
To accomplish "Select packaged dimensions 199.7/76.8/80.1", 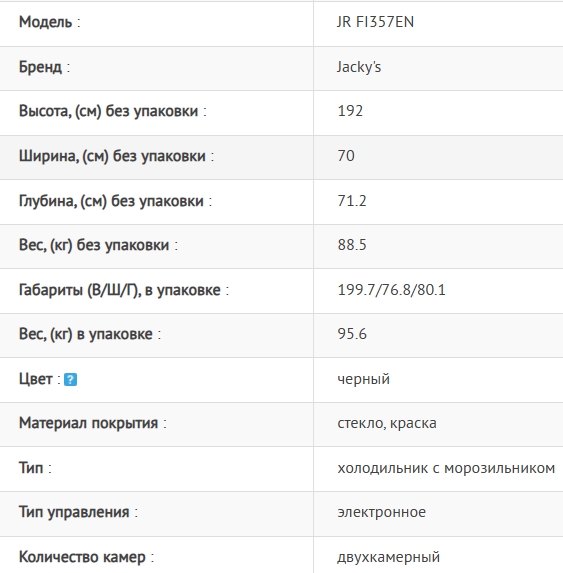I will tap(391, 290).
